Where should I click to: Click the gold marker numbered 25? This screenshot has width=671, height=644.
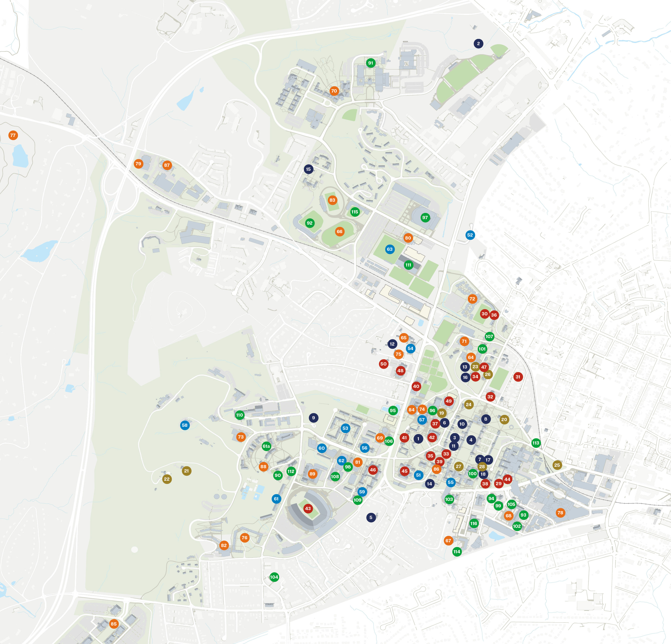point(557,465)
